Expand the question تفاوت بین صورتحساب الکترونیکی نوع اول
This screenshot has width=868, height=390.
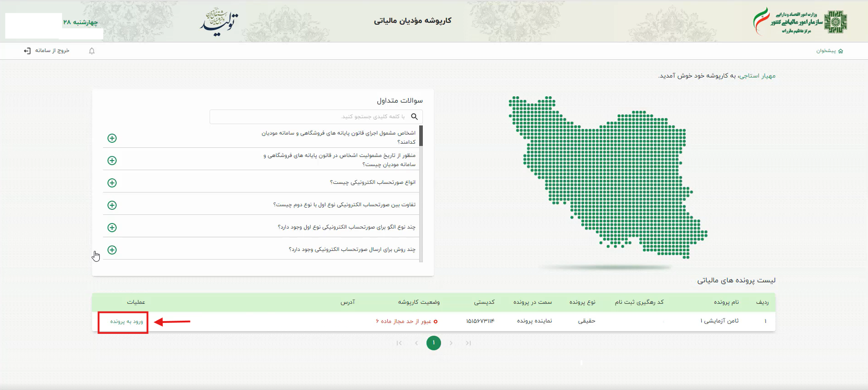112,205
